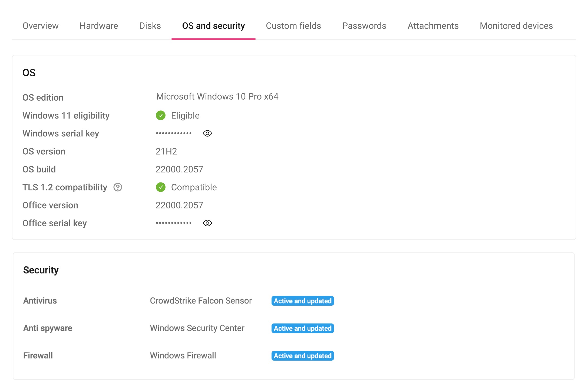Open the Custom fields tab
Viewport: 588px width, 392px height.
293,26
